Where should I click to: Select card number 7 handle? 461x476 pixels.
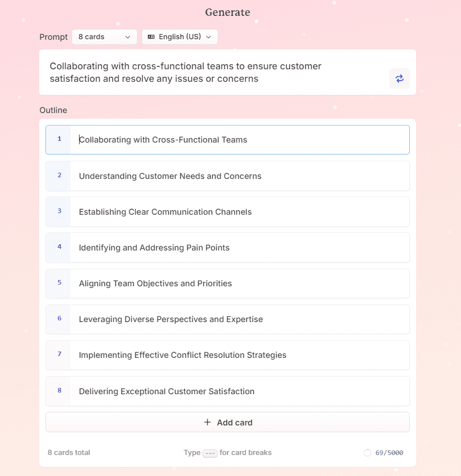59,355
